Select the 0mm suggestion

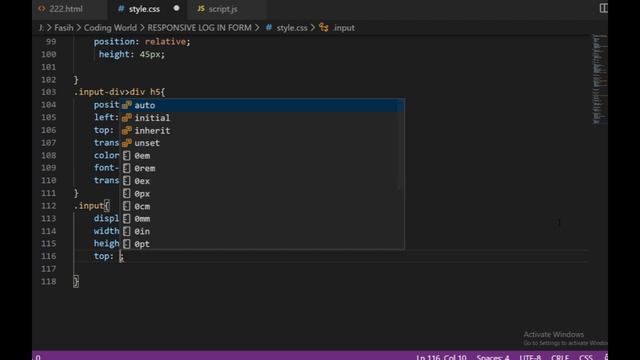[262, 219]
